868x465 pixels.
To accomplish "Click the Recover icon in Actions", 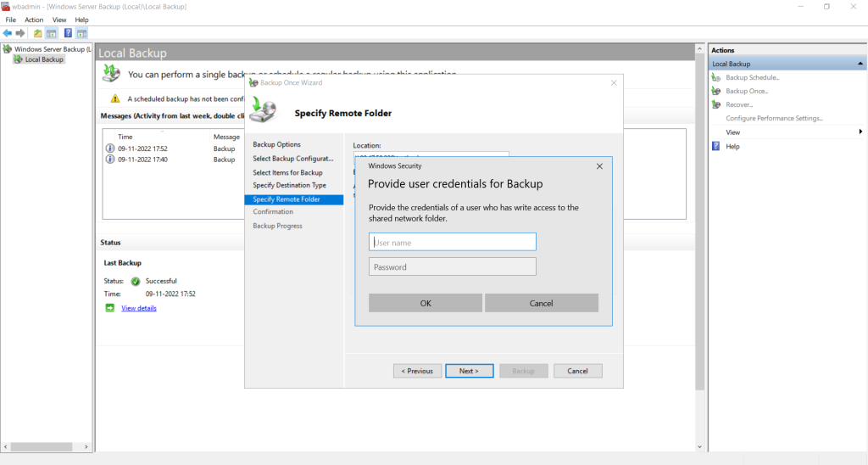I will (x=715, y=104).
